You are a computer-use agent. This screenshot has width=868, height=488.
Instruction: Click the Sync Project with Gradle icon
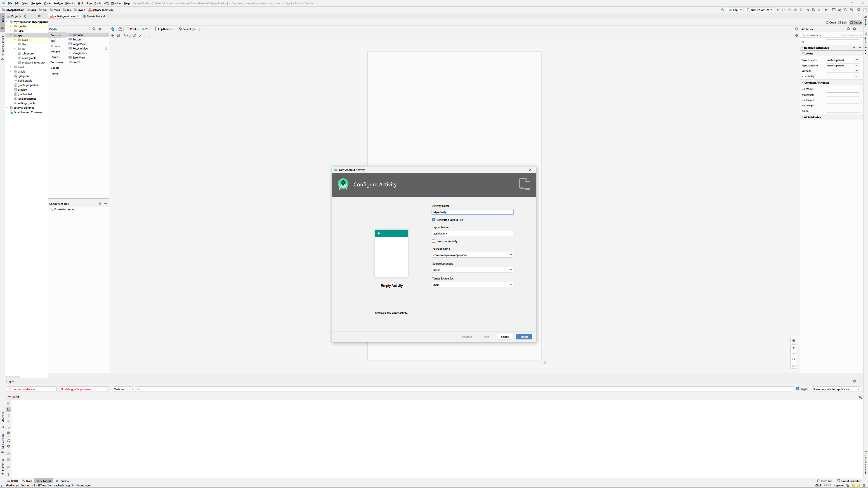(840, 10)
